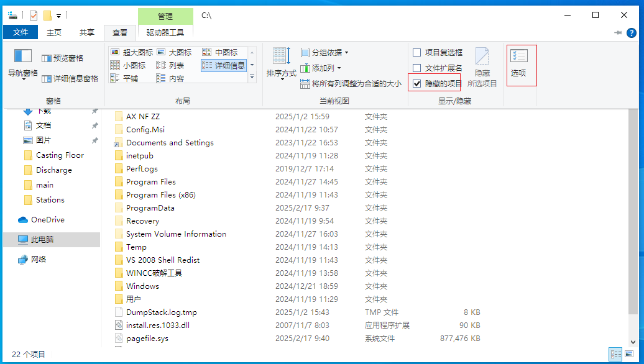Open the 驱动器工具 drive tools tab
The image size is (644, 364).
tap(165, 32)
